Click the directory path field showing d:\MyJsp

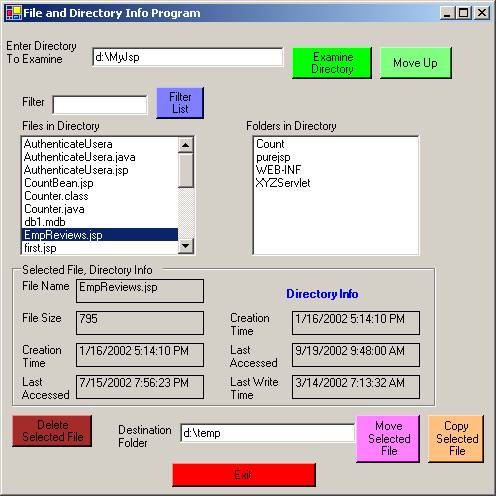click(x=188, y=57)
